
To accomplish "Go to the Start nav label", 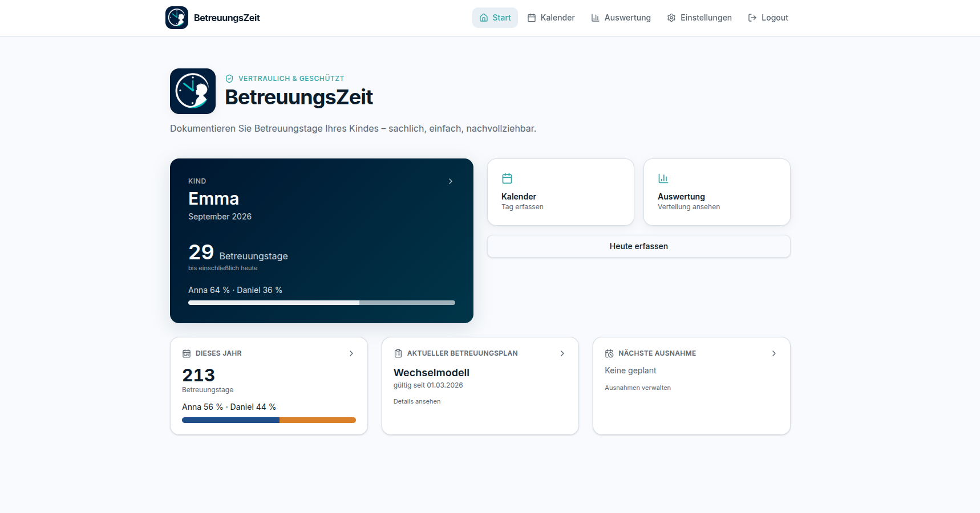I will click(501, 18).
